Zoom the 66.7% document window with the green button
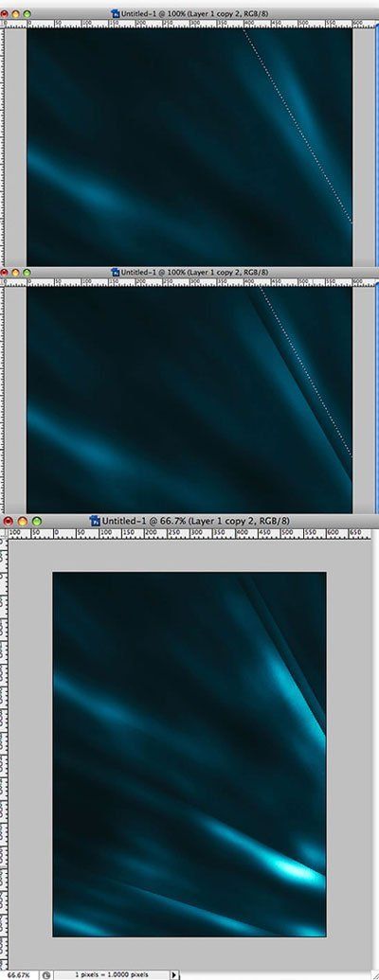Screen dimensions: 379x980 36,521
